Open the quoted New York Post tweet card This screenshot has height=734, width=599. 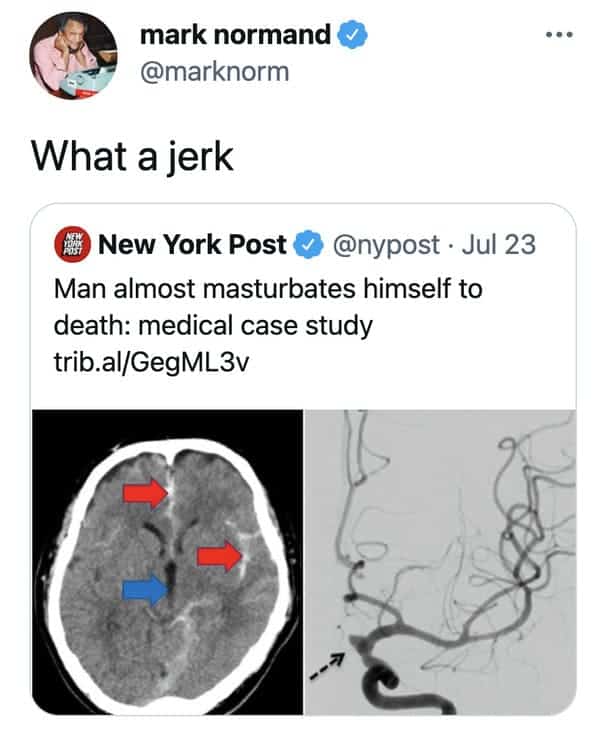pos(304,459)
